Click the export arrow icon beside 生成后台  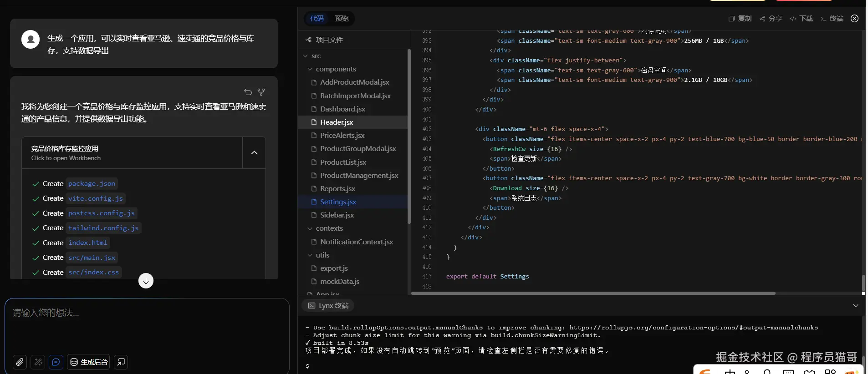tap(121, 362)
